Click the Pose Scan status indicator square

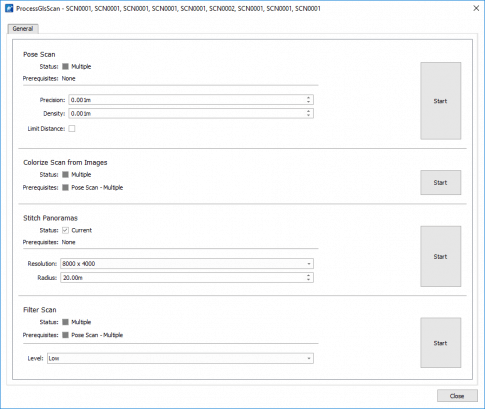(x=65, y=66)
